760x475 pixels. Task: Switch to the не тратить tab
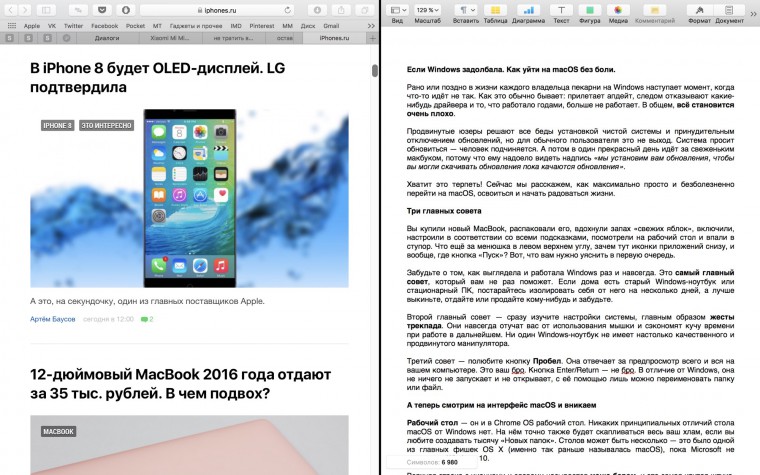(233, 38)
